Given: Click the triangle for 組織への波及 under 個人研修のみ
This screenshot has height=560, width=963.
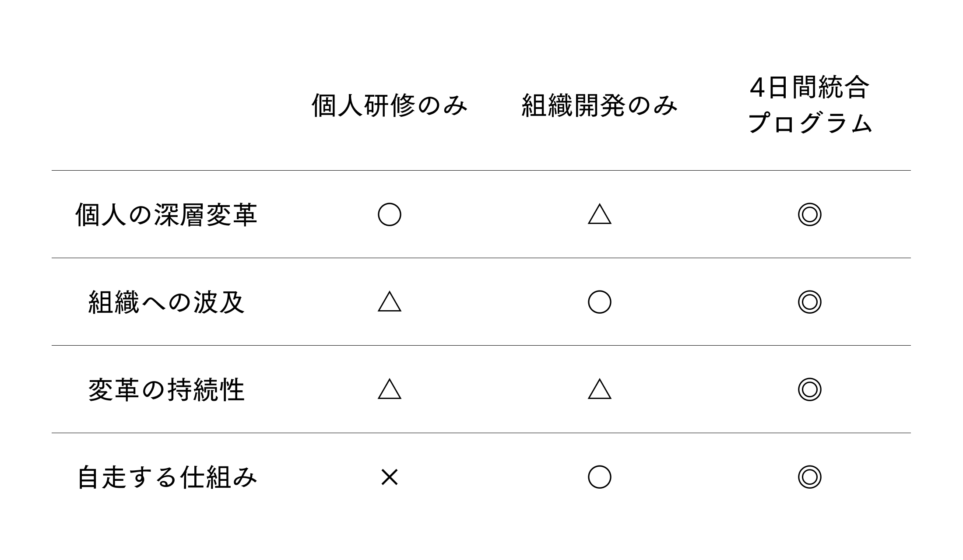Looking at the screenshot, I should [x=389, y=302].
